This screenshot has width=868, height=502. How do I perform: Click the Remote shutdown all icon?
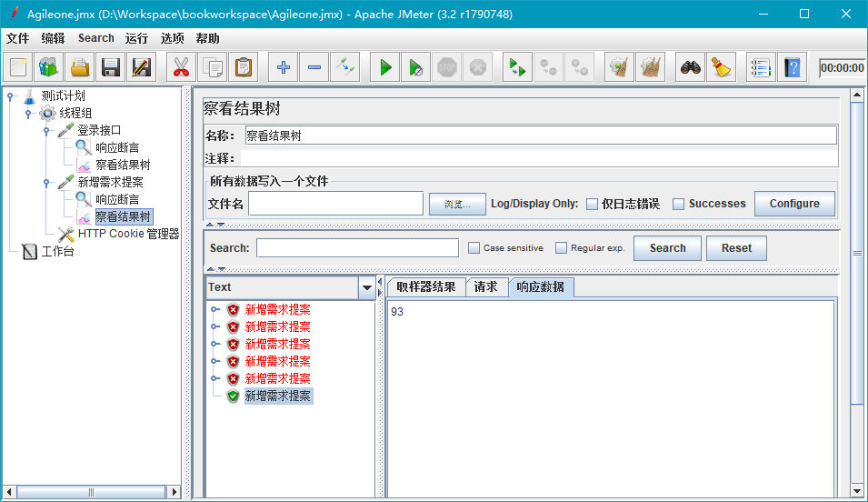coord(580,67)
